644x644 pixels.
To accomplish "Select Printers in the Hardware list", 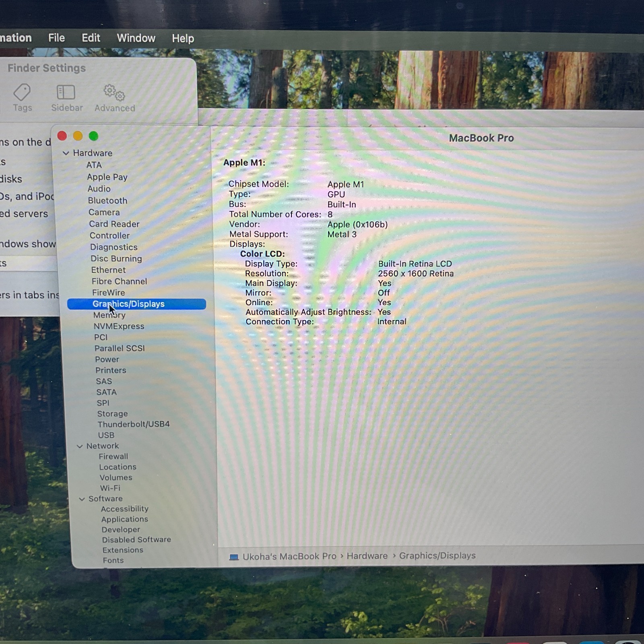I will click(111, 370).
